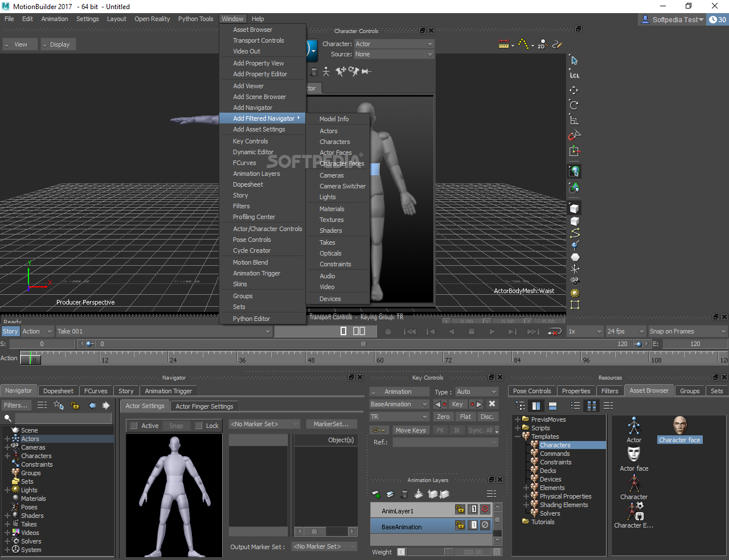The image size is (729, 560).
Task: Toggle mute icon on AnimLayer1 row
Action: click(x=485, y=509)
